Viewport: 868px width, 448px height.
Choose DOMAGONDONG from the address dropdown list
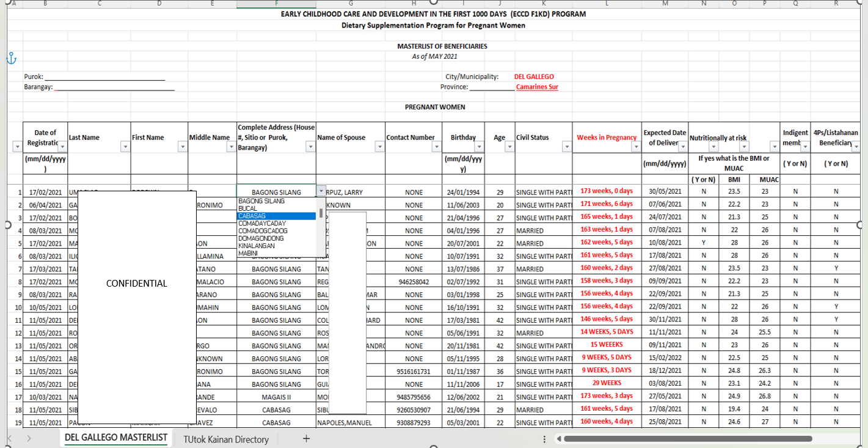pyautogui.click(x=277, y=238)
